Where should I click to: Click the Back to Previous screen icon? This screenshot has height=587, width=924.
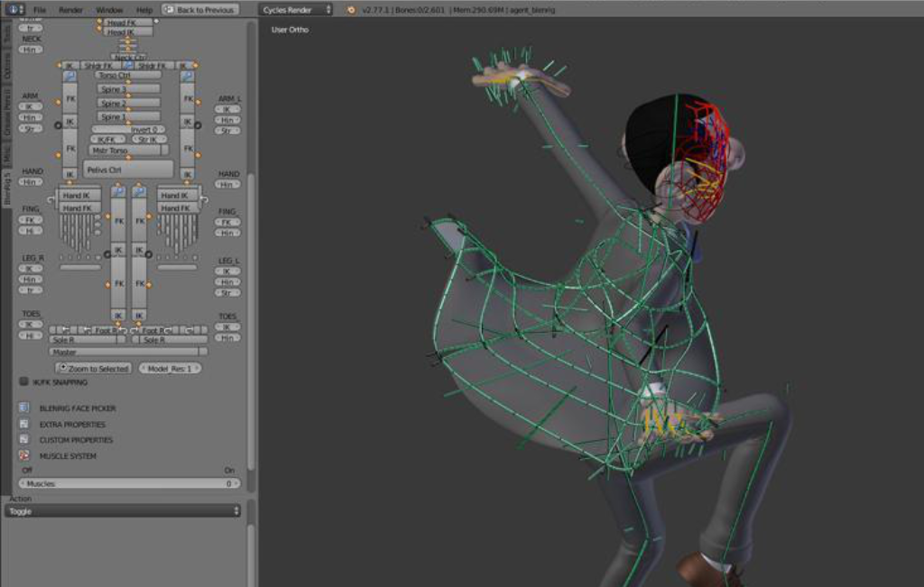(x=170, y=10)
